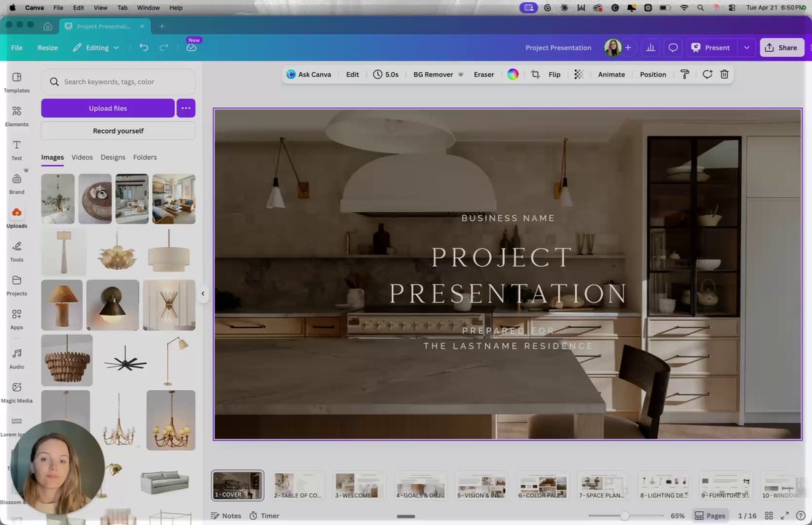
Task: Open BG Remover tool
Action: (438, 74)
